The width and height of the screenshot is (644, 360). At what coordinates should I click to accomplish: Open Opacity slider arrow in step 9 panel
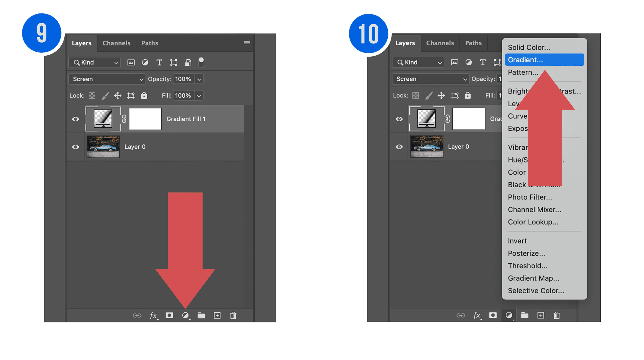199,79
